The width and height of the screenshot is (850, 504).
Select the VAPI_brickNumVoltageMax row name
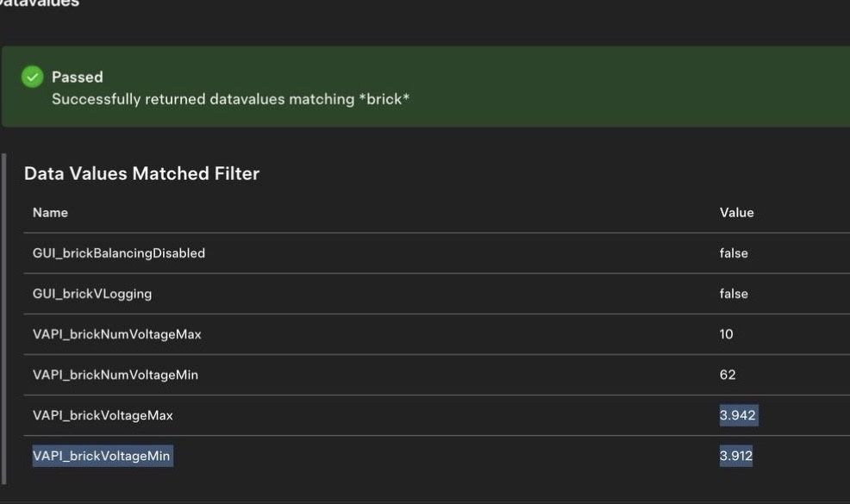(116, 334)
